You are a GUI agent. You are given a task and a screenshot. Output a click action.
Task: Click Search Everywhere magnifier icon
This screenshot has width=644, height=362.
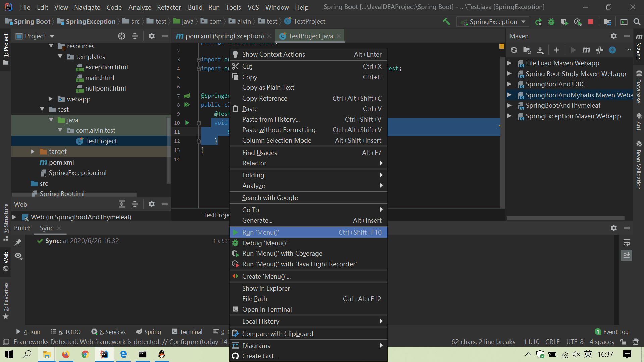(x=637, y=22)
